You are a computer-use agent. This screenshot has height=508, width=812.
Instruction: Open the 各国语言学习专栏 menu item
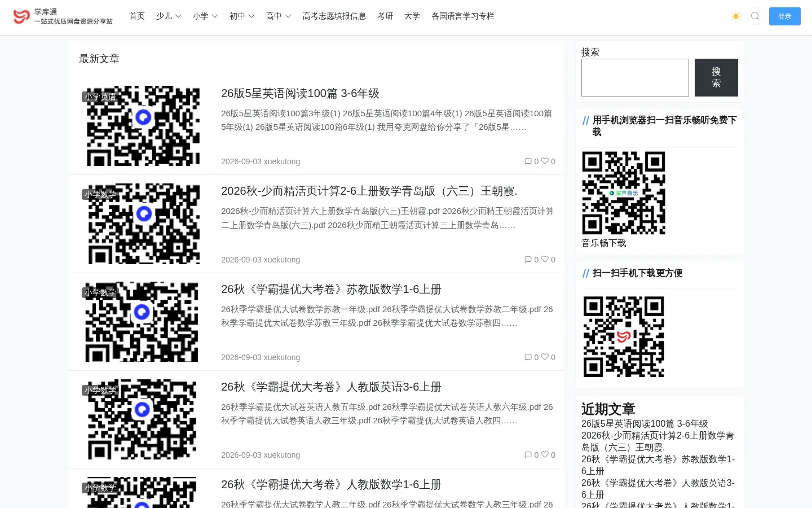coord(463,16)
